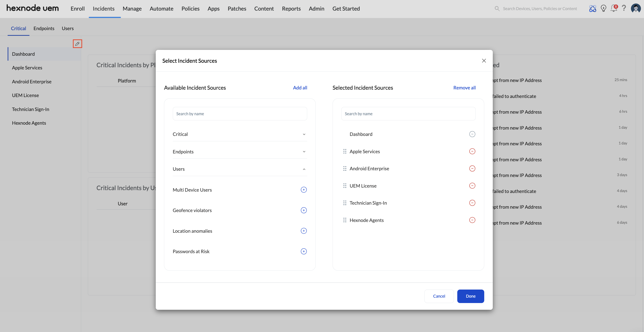Open the Apps menu
This screenshot has height=332, width=644.
pos(213,9)
